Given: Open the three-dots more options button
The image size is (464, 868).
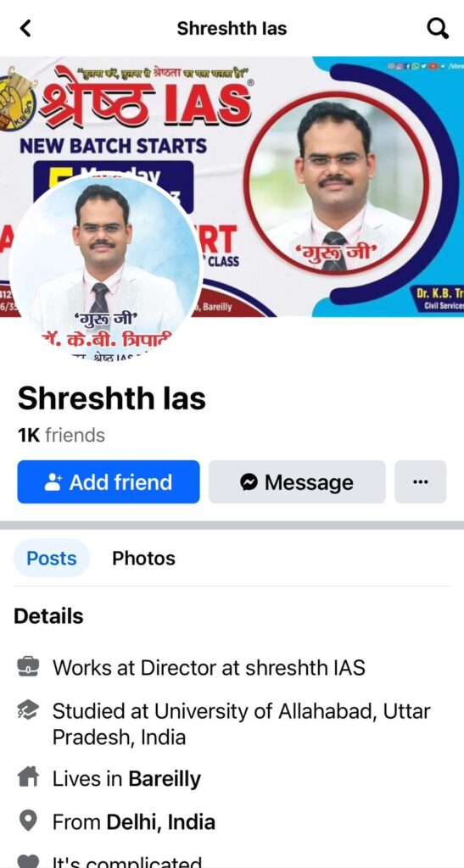Looking at the screenshot, I should pyautogui.click(x=420, y=481).
